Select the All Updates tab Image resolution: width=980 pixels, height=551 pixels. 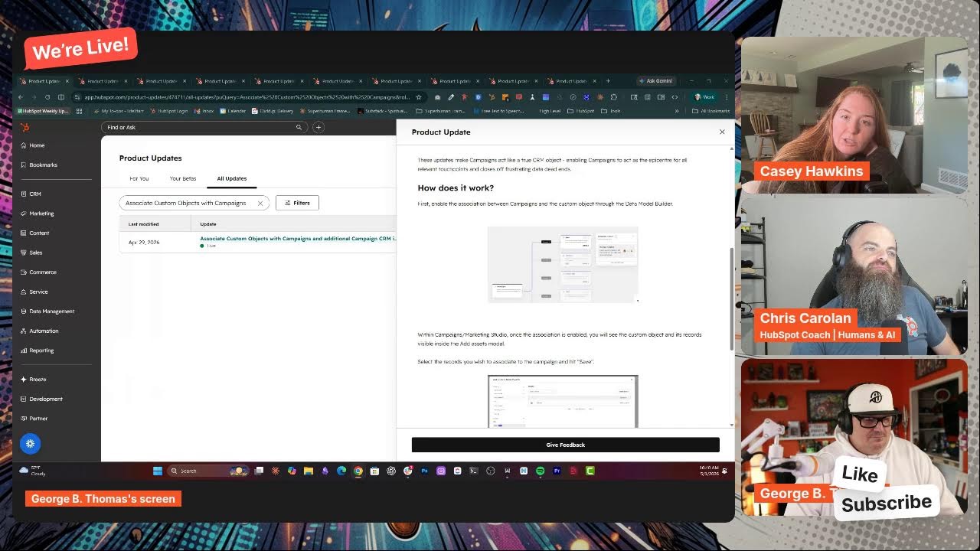point(232,178)
